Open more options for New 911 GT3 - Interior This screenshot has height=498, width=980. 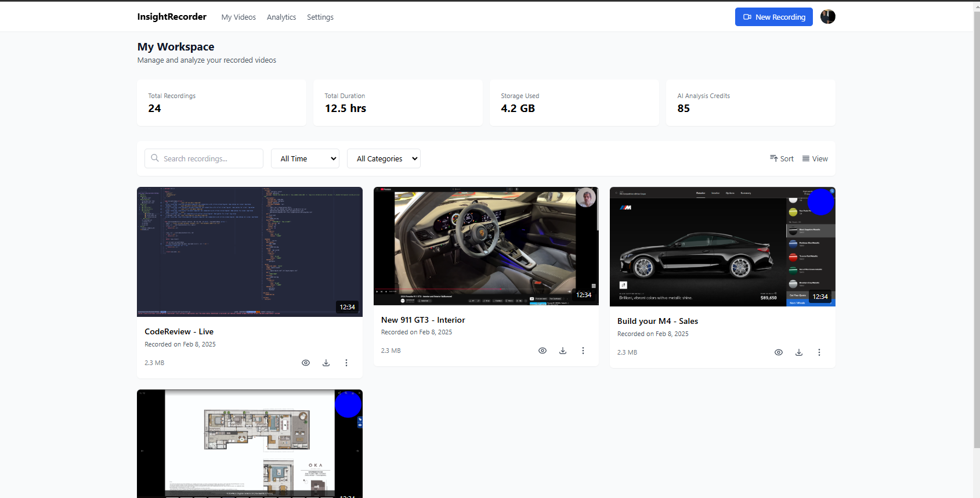pos(583,351)
